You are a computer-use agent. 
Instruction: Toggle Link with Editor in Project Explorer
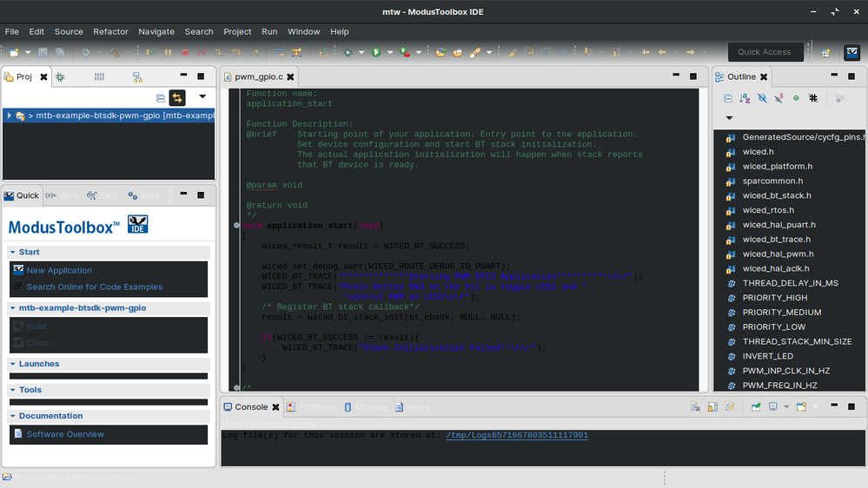[x=177, y=98]
